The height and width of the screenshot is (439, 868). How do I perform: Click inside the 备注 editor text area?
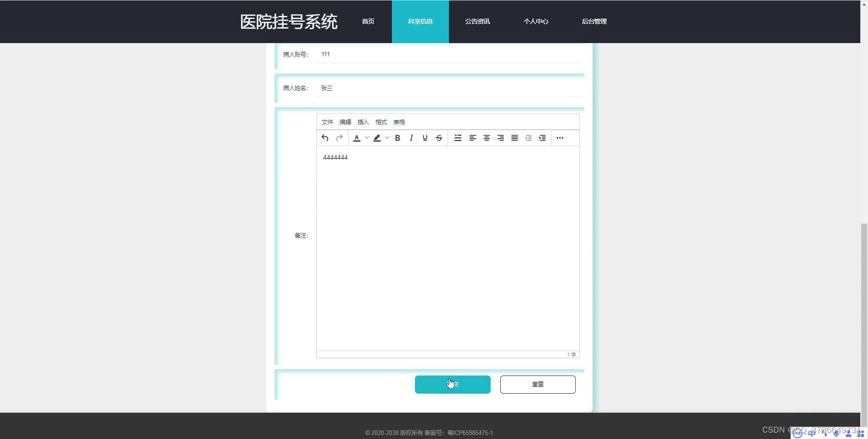448,248
